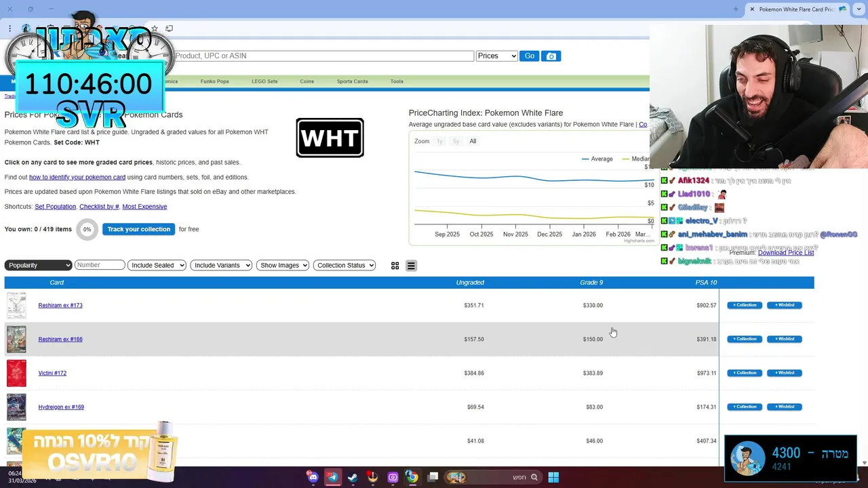
Task: Open Victini #172 card thumbnail
Action: point(16,373)
